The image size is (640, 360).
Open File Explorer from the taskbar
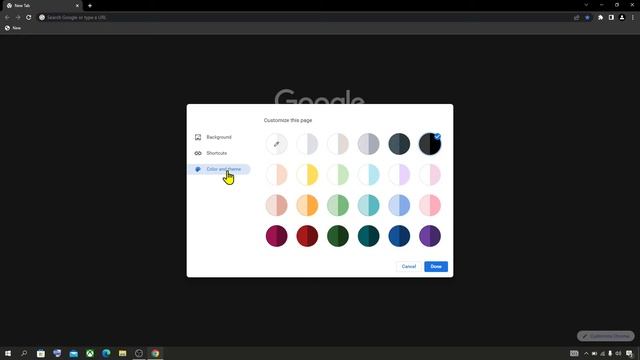coord(122,353)
